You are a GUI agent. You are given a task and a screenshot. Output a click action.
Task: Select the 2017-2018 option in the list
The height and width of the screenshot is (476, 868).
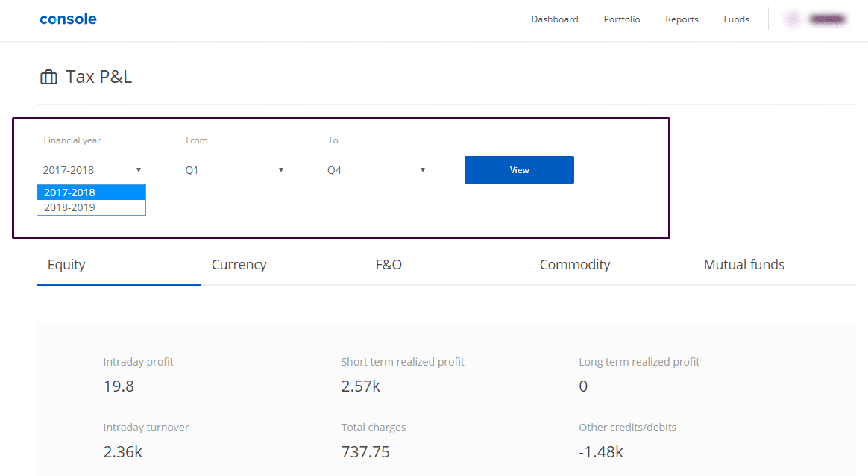pyautogui.click(x=91, y=192)
